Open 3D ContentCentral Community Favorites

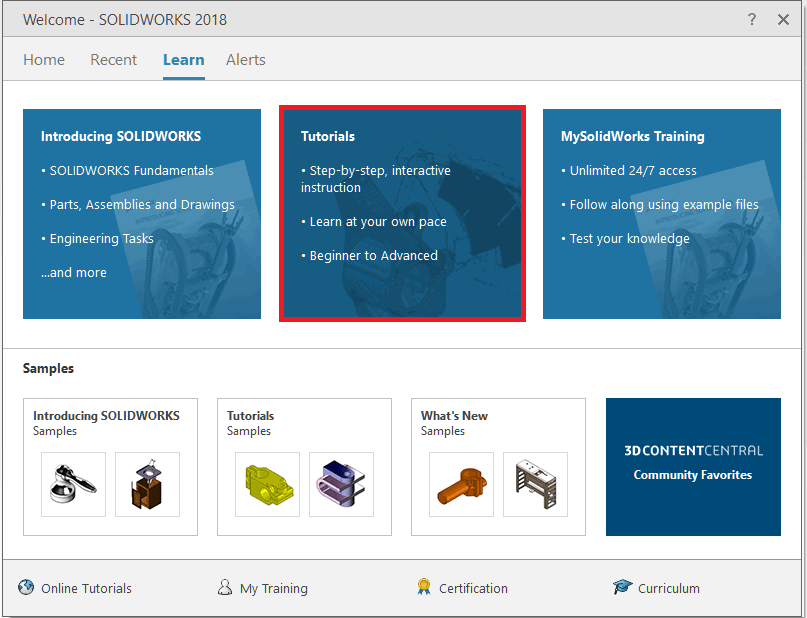[x=693, y=467]
